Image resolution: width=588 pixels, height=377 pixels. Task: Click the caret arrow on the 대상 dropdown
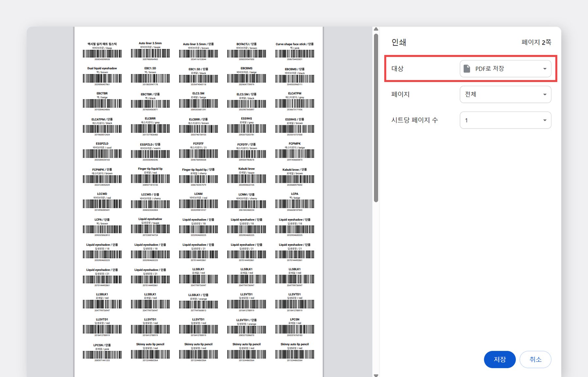pyautogui.click(x=545, y=69)
